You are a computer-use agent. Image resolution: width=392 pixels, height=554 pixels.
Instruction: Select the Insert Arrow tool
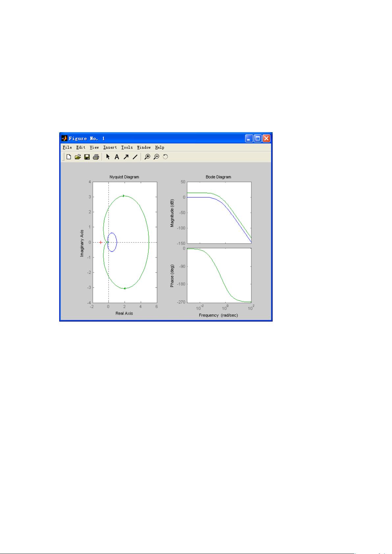pos(126,157)
